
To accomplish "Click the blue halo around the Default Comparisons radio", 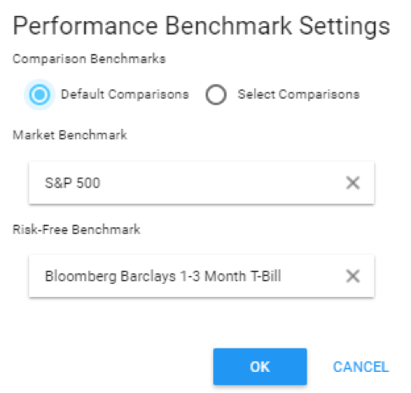I will coord(27,94).
